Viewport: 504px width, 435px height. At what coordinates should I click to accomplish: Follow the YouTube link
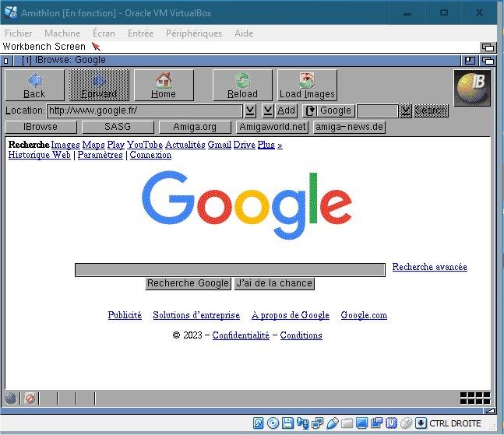145,145
